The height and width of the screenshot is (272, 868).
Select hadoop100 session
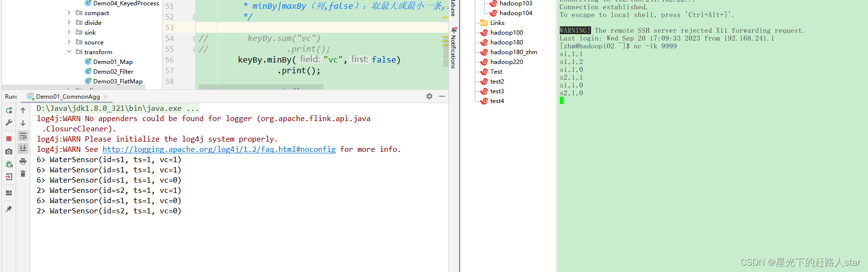pos(506,33)
